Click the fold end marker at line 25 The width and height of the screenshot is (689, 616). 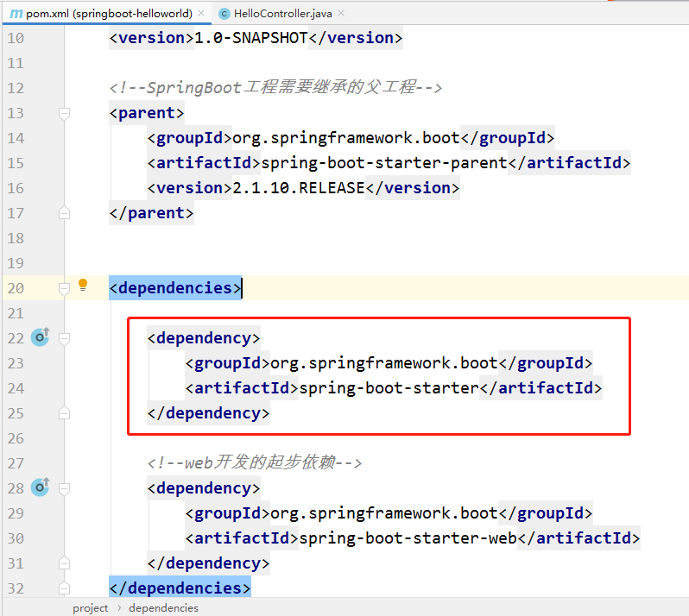click(x=64, y=413)
